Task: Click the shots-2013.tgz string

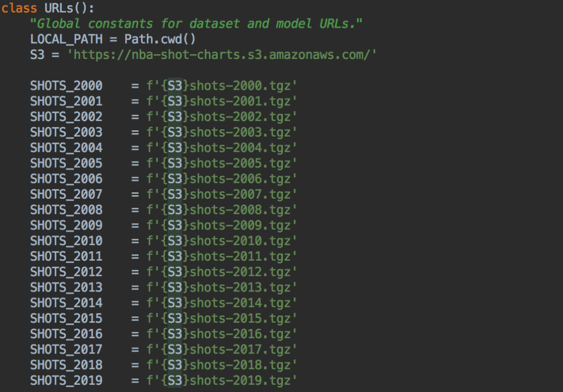Action: (x=240, y=287)
